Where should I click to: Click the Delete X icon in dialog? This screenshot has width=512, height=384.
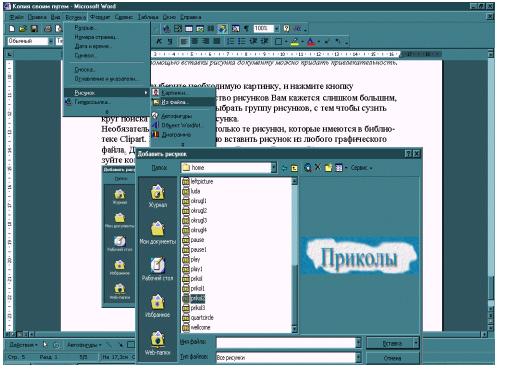point(318,168)
